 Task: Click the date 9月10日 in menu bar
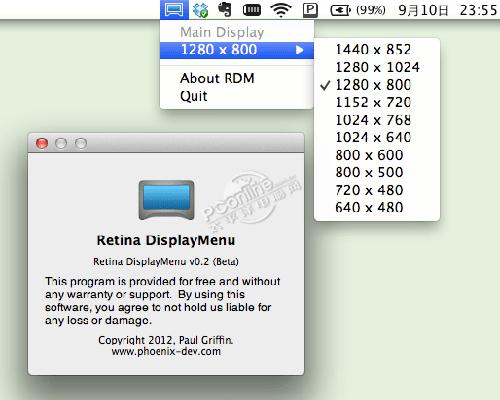pyautogui.click(x=423, y=10)
